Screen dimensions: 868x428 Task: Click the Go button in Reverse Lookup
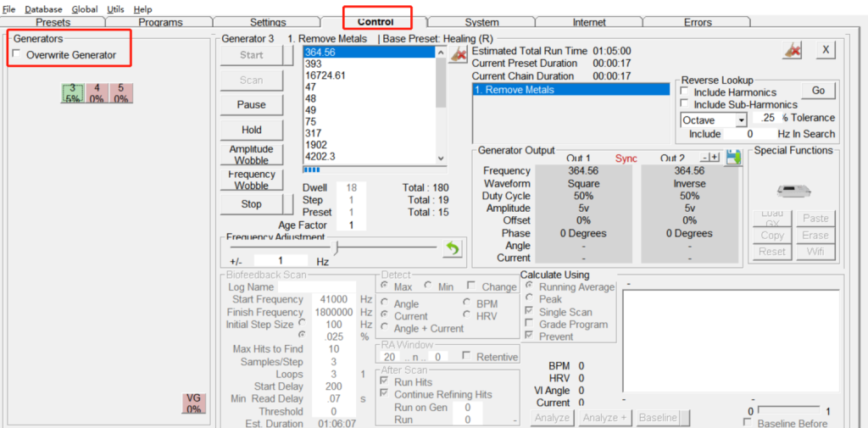[x=818, y=91]
